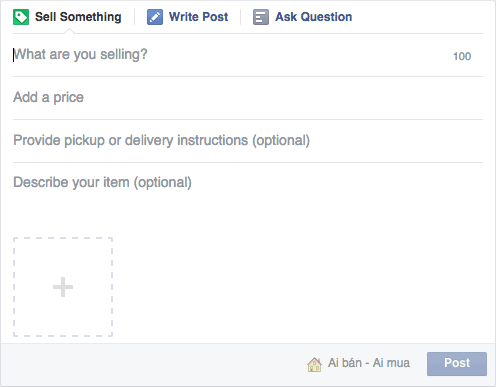Image resolution: width=496 pixels, height=387 pixels.
Task: Click into the Add a price field
Action: pyautogui.click(x=248, y=98)
